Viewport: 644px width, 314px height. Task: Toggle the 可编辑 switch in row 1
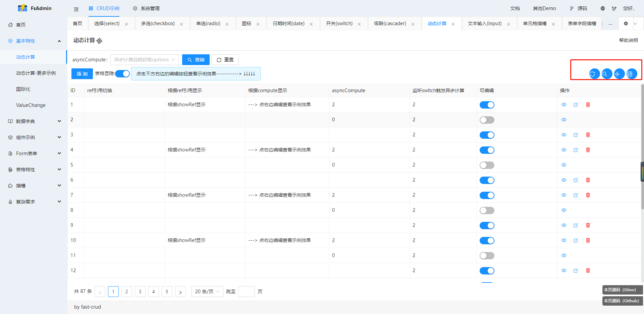pyautogui.click(x=487, y=105)
